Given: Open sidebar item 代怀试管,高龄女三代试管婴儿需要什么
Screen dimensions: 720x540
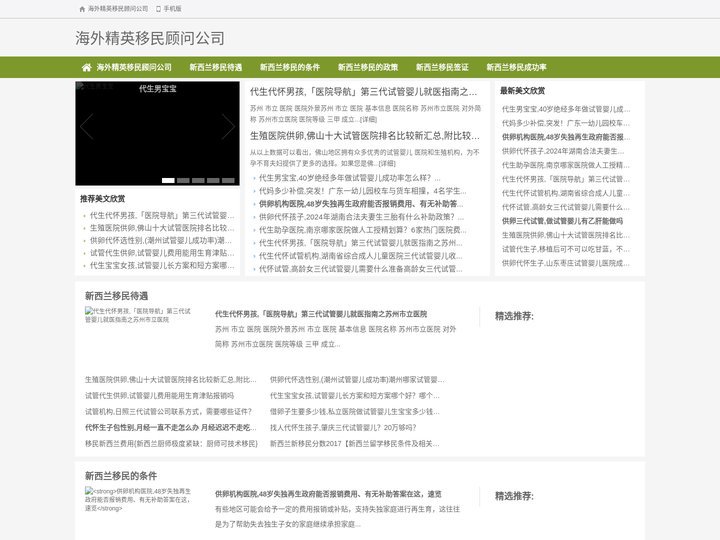Looking at the screenshot, I should [566, 207].
